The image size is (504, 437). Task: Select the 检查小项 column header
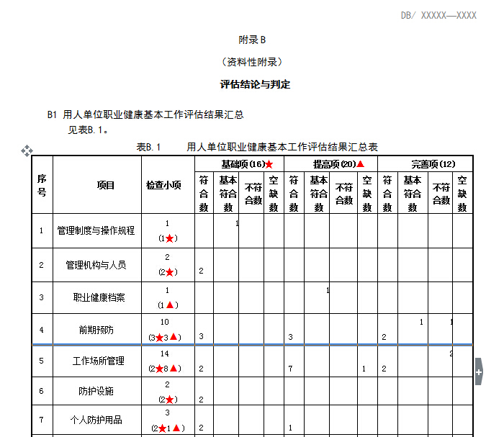coord(167,185)
